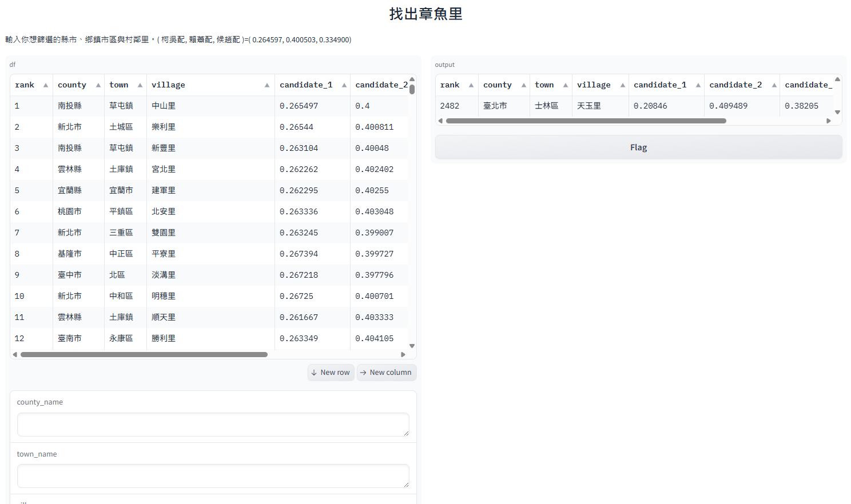The image size is (851, 504).
Task: Sort df by candidate_1 arrow icon
Action: pos(344,85)
